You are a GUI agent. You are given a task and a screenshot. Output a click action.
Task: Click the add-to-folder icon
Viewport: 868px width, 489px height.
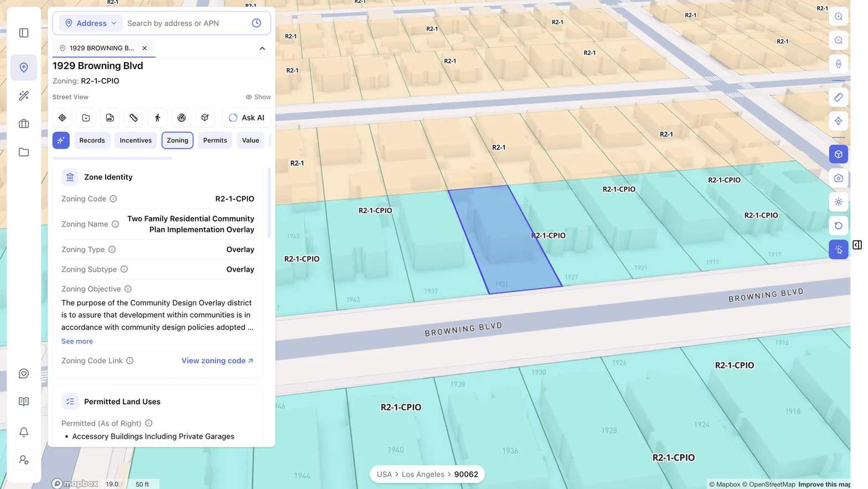(86, 118)
